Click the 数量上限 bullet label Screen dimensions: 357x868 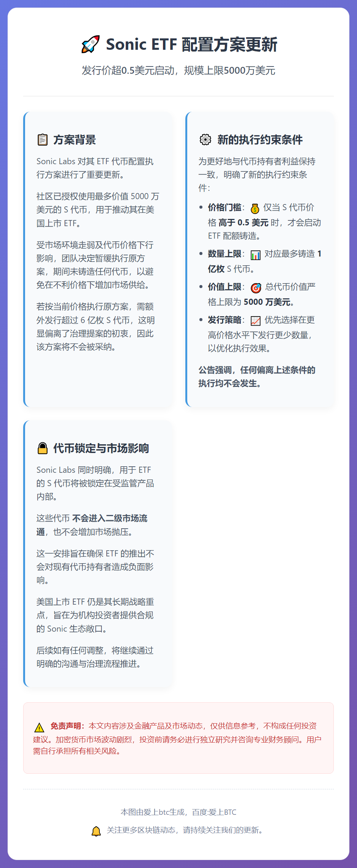click(x=224, y=254)
